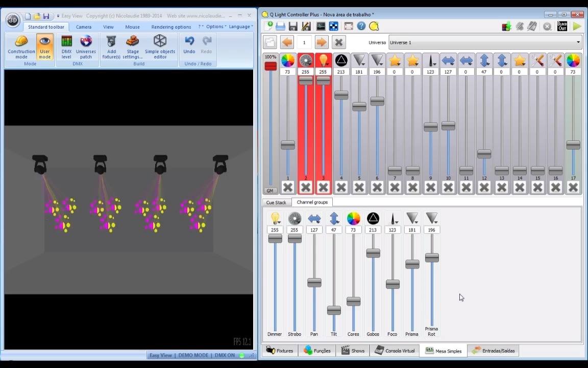Reset channel 5 with its X button
This screenshot has width=588, height=368.
[359, 187]
